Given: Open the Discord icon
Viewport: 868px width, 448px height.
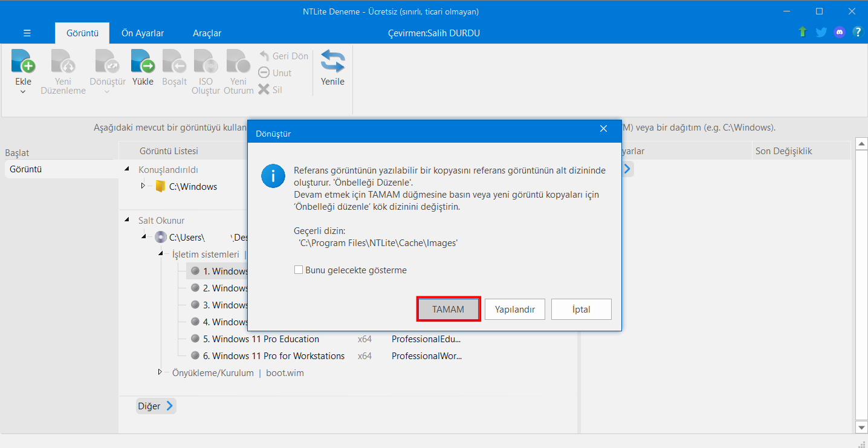Looking at the screenshot, I should [839, 32].
